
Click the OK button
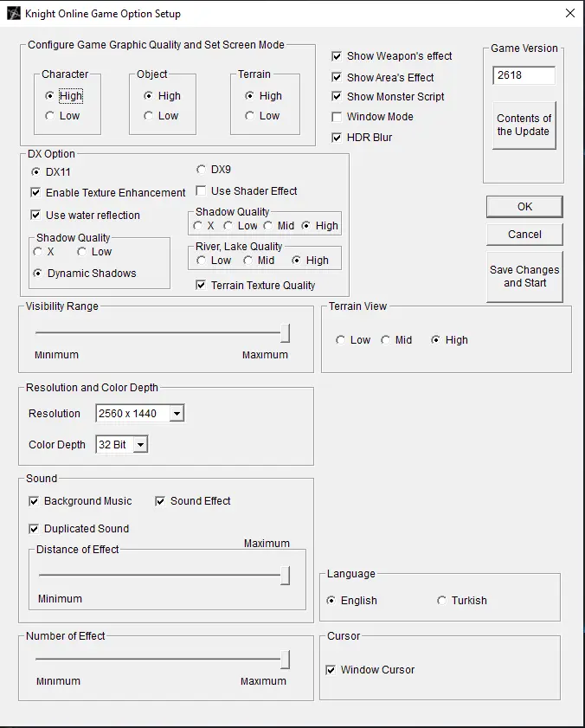[524, 207]
